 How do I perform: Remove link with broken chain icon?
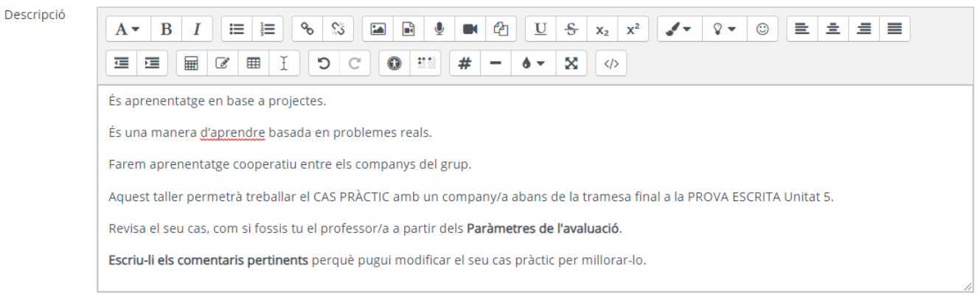(x=340, y=29)
